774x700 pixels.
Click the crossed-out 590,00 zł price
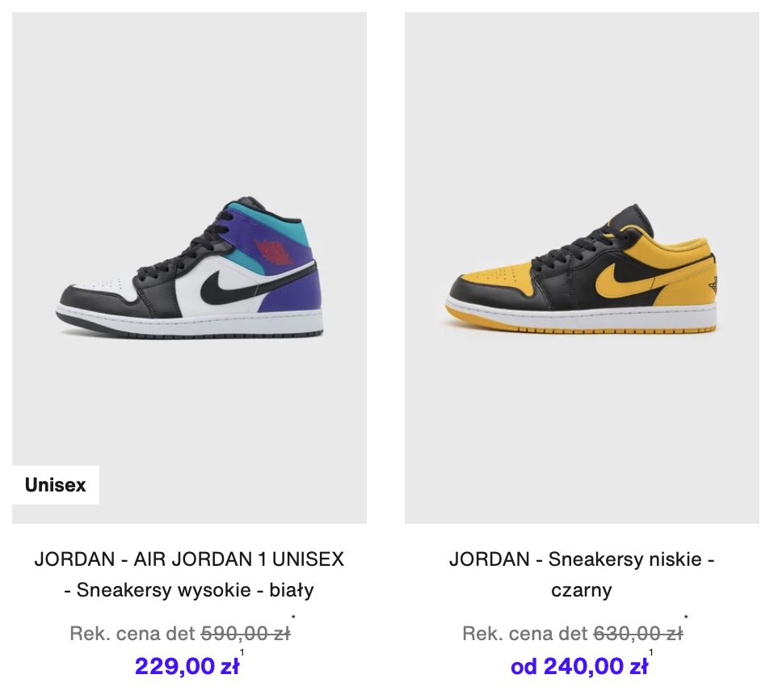pyautogui.click(x=246, y=633)
